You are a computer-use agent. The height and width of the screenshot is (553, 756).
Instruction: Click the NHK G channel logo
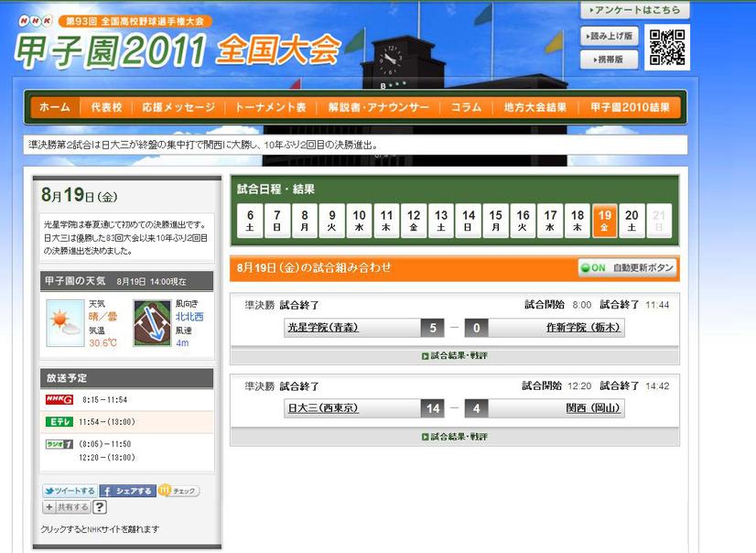tap(59, 400)
